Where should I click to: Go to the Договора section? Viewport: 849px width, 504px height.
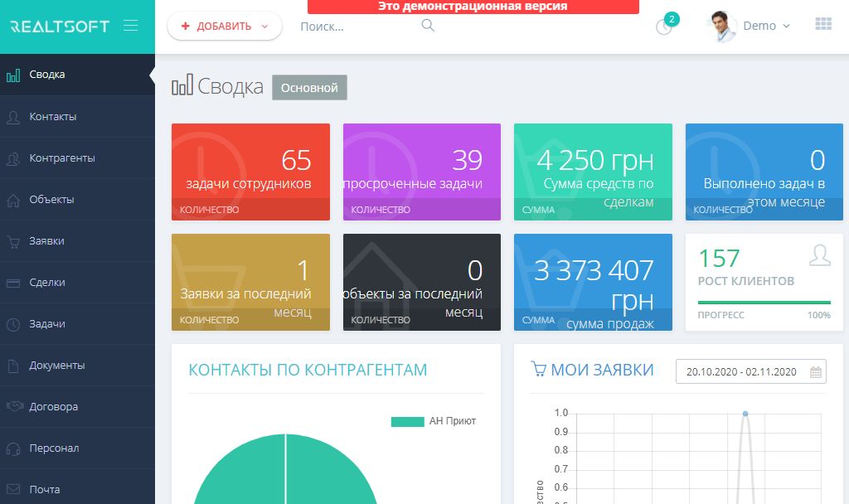click(x=77, y=406)
